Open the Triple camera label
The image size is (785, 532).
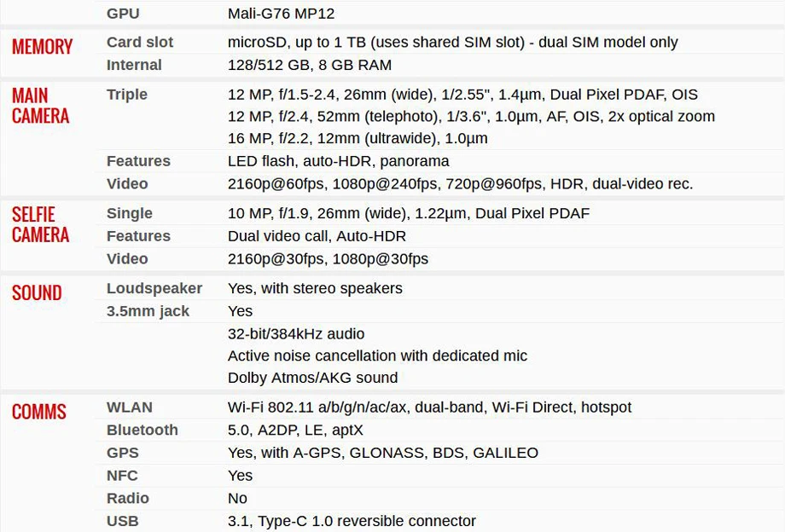point(127,95)
